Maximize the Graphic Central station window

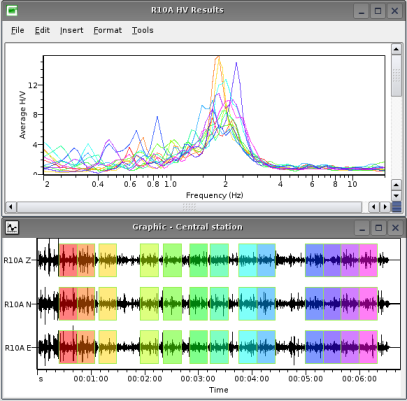click(378, 228)
